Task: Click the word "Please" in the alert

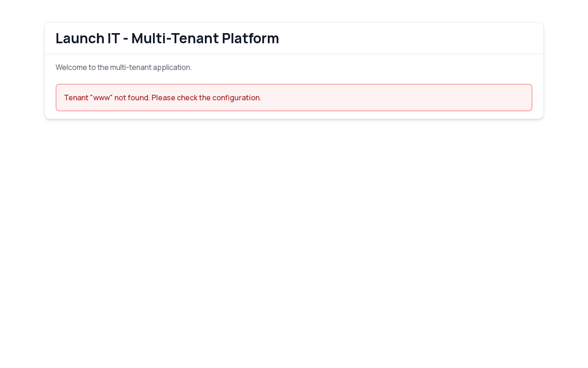Action: pos(163,98)
